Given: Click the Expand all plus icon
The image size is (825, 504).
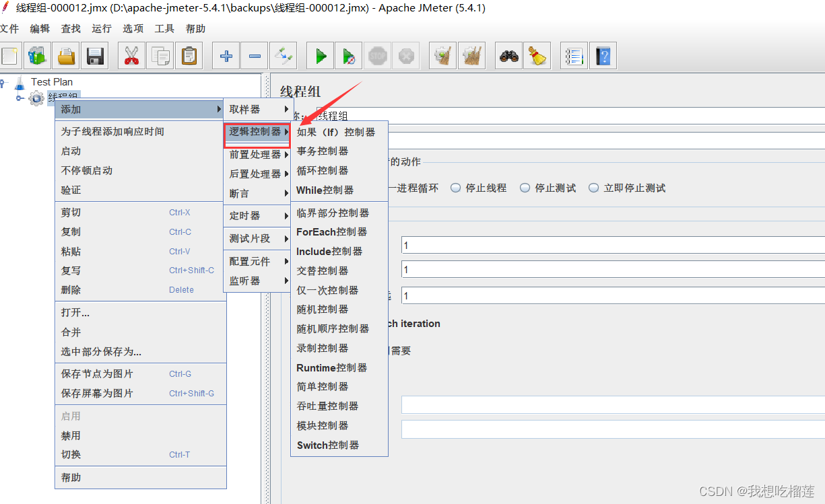Looking at the screenshot, I should click(226, 56).
